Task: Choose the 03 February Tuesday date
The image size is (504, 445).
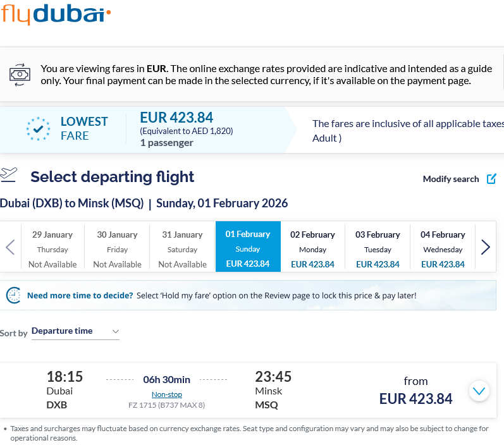Action: pyautogui.click(x=378, y=247)
